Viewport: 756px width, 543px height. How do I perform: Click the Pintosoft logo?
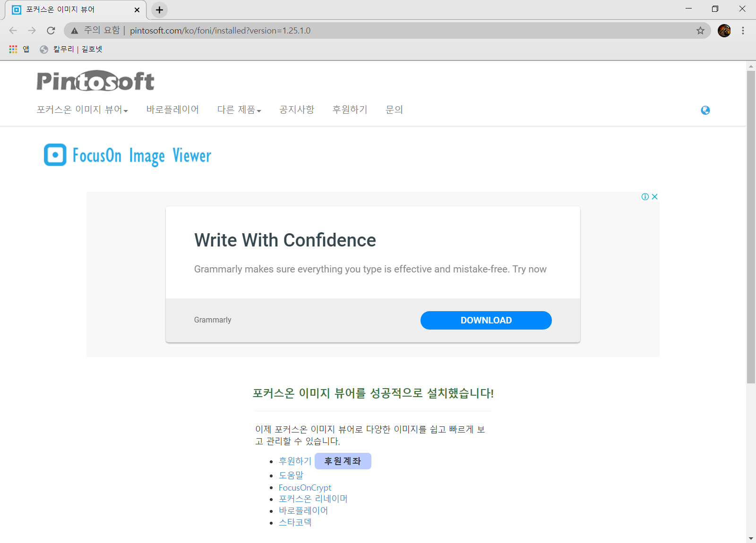click(95, 81)
